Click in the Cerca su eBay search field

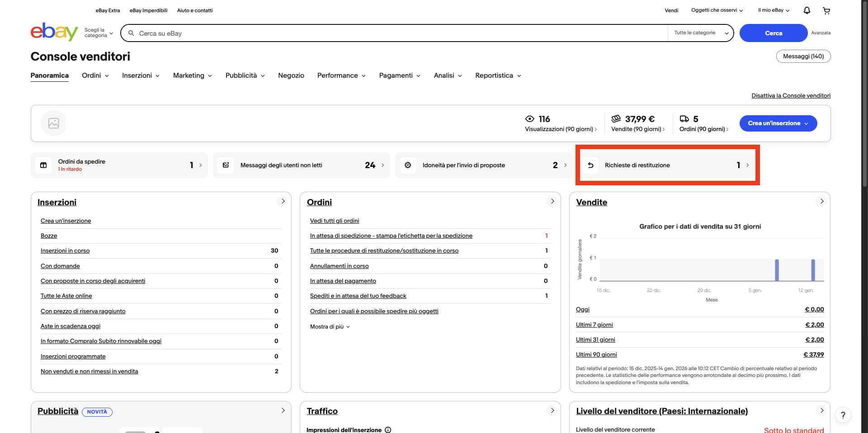pos(398,33)
